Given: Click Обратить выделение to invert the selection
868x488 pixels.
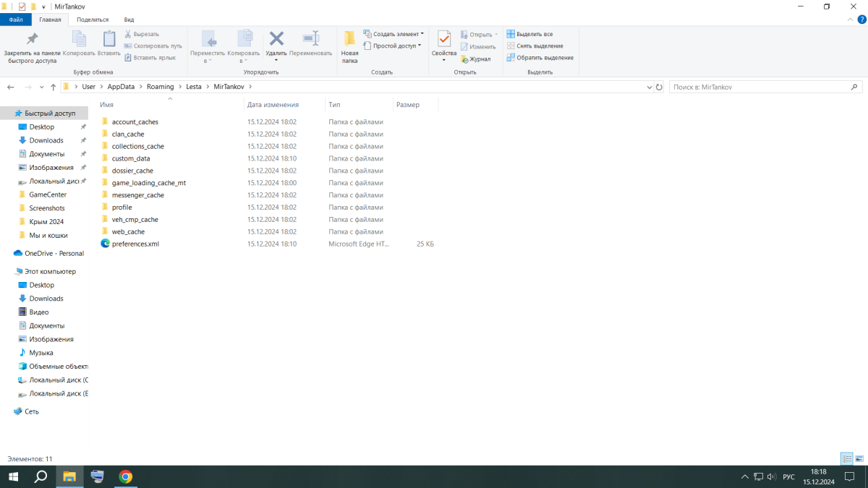Looking at the screenshot, I should click(540, 58).
